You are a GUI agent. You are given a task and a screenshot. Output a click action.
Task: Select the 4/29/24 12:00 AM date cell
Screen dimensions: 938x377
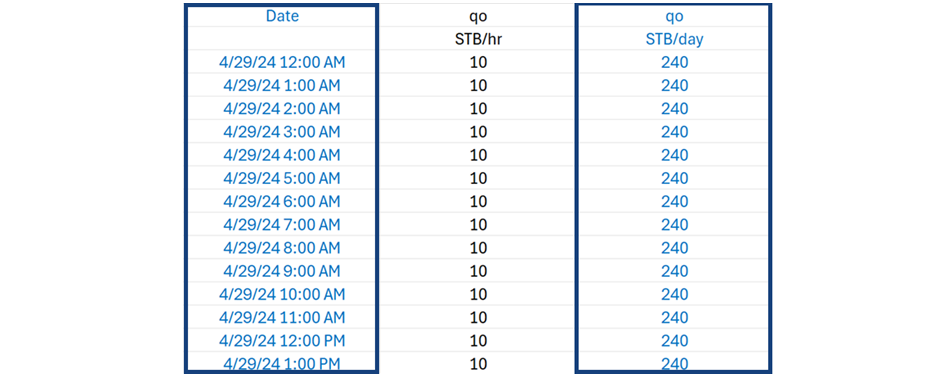point(282,62)
